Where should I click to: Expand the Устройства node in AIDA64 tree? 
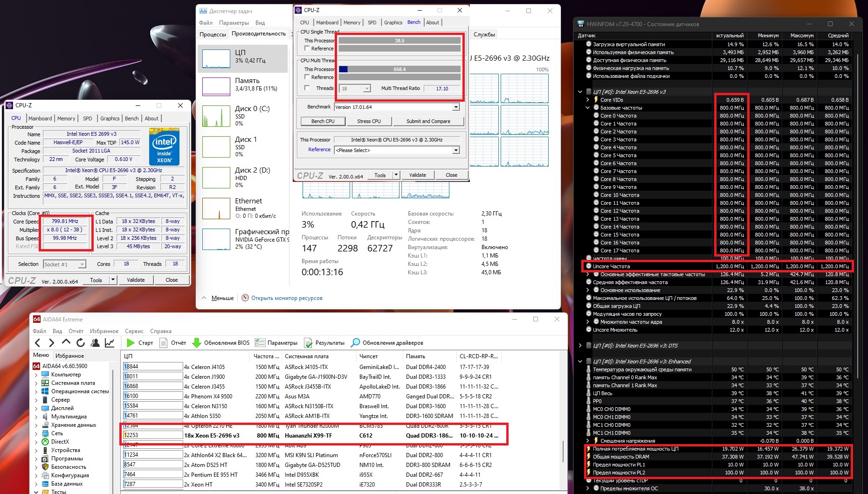[36, 450]
